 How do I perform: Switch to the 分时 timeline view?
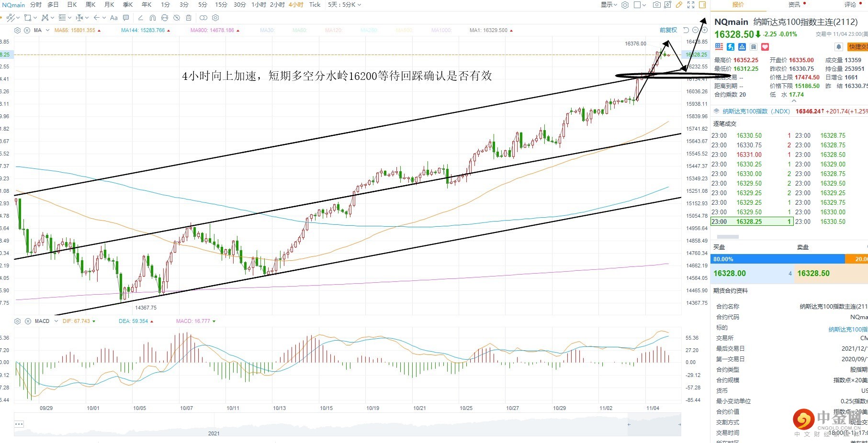[35, 5]
